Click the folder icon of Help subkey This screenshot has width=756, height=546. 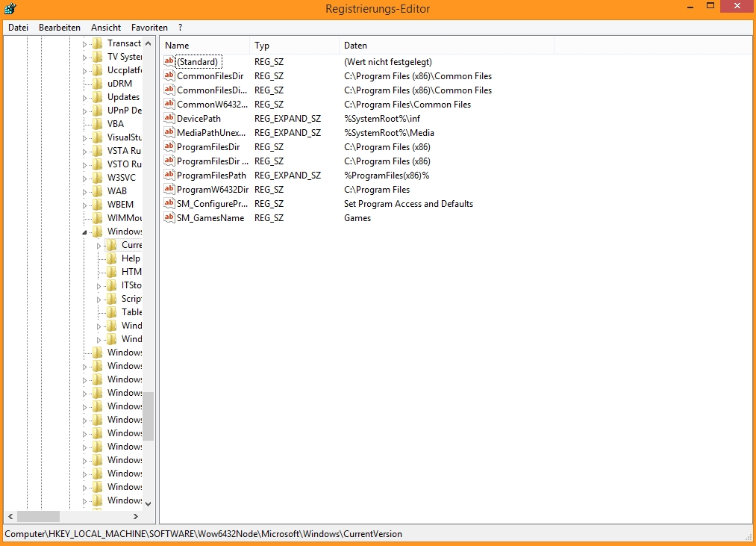(x=111, y=258)
